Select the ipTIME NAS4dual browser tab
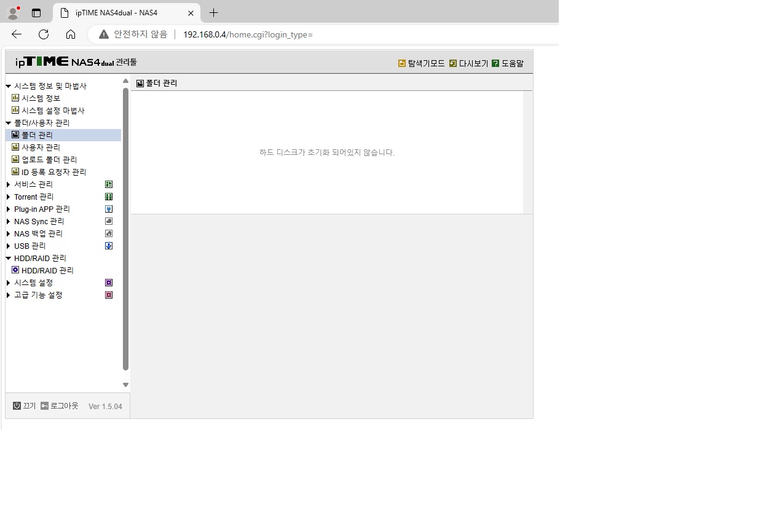Screen dimensions: 761x532 [x=126, y=13]
